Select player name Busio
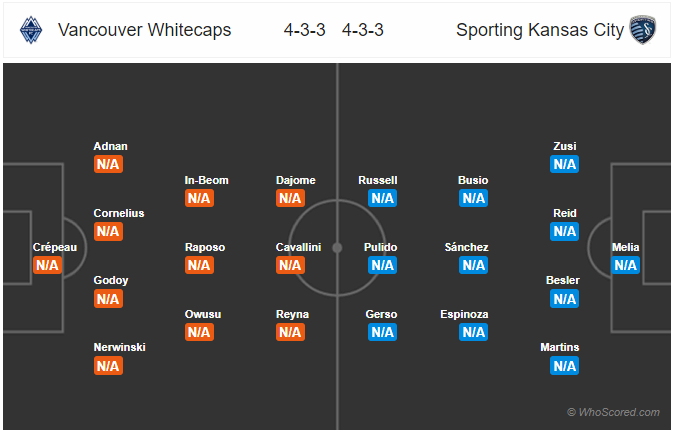Viewport: 674px width, 430px height. [473, 180]
